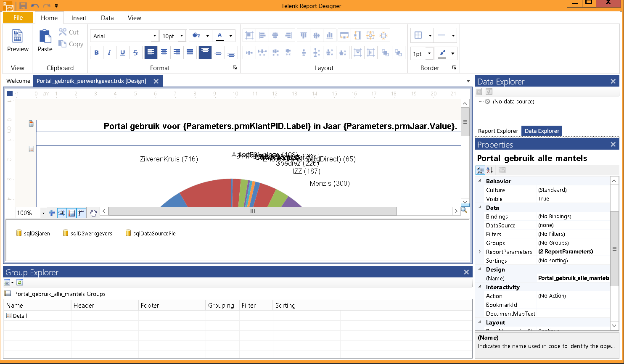Align selected items to horizontal centers
The height and width of the screenshot is (364, 624).
[x=275, y=35]
